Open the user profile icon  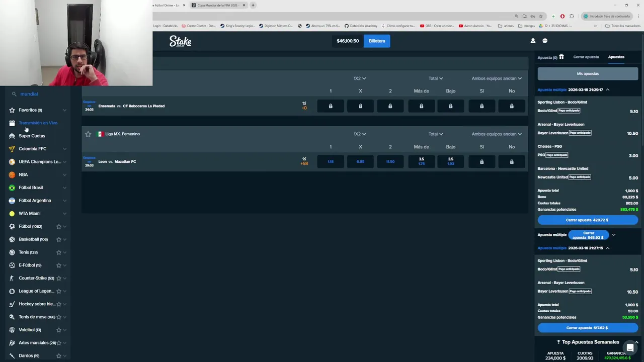[x=533, y=41]
